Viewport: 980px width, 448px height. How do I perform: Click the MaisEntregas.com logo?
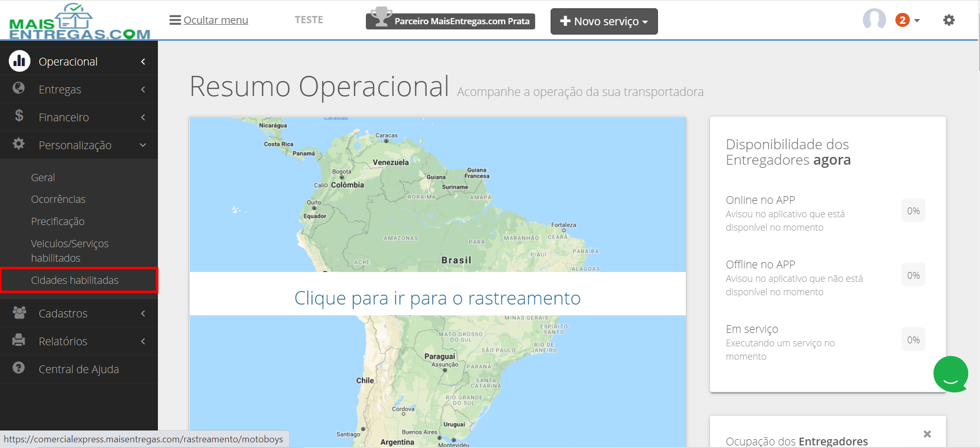point(79,22)
